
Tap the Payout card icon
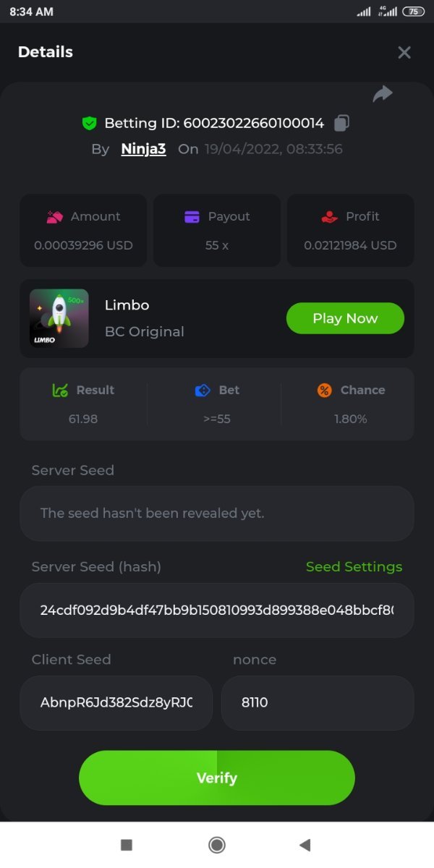[192, 216]
